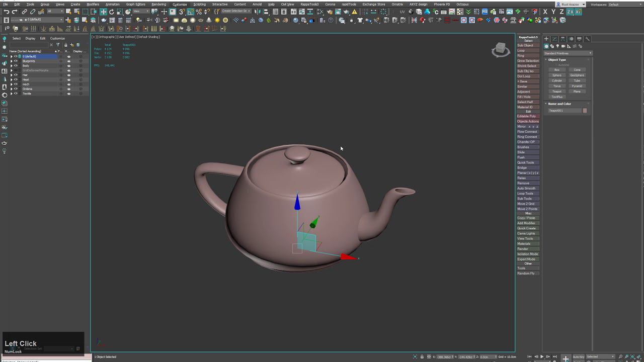
Task: Open the Graph Editors menu
Action: pos(135,4)
